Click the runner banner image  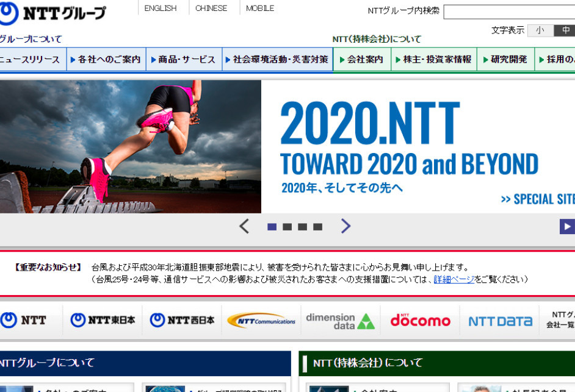click(x=131, y=146)
